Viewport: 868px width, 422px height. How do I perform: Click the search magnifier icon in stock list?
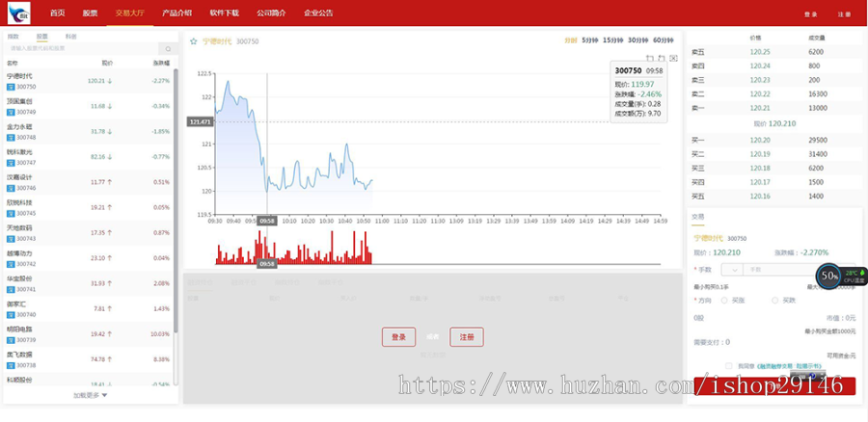(x=168, y=48)
